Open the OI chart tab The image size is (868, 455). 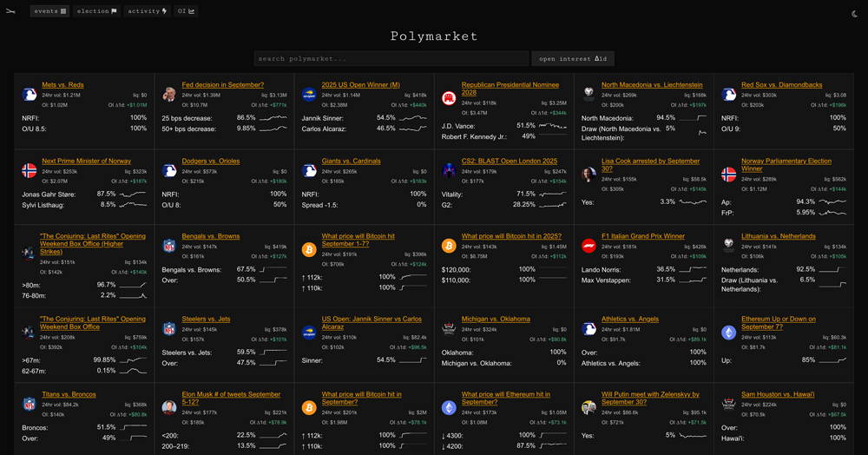[x=186, y=11]
